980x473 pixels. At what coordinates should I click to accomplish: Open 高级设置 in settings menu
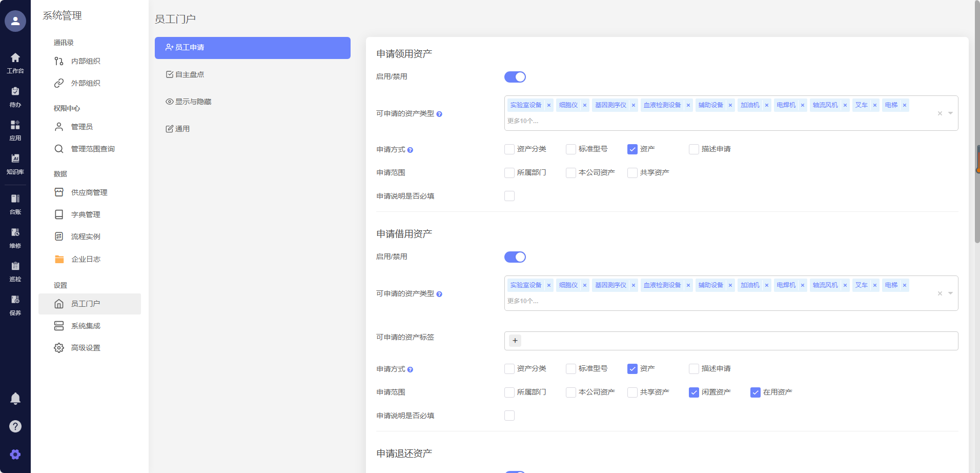[86, 348]
